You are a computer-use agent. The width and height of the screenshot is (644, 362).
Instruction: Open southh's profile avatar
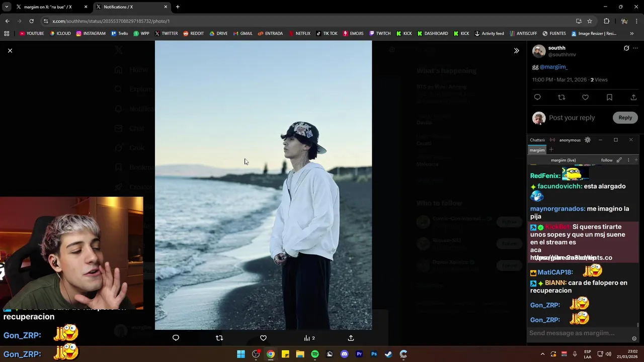pos(539,51)
